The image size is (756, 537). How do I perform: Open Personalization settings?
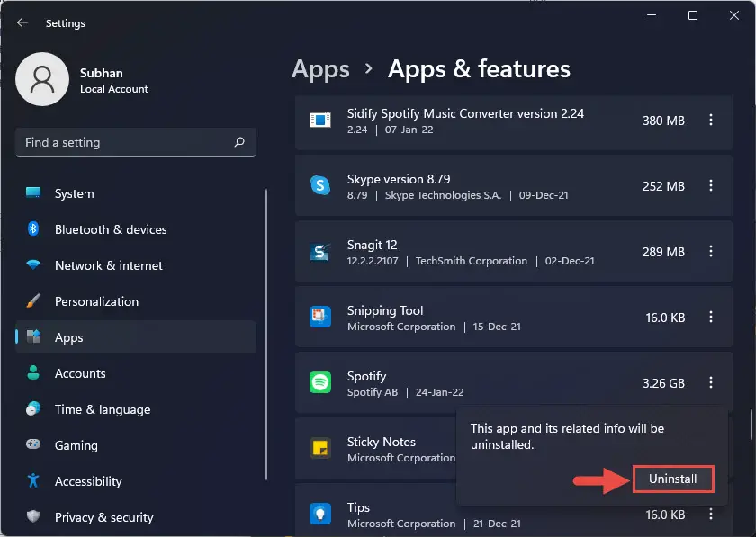pyautogui.click(x=136, y=301)
